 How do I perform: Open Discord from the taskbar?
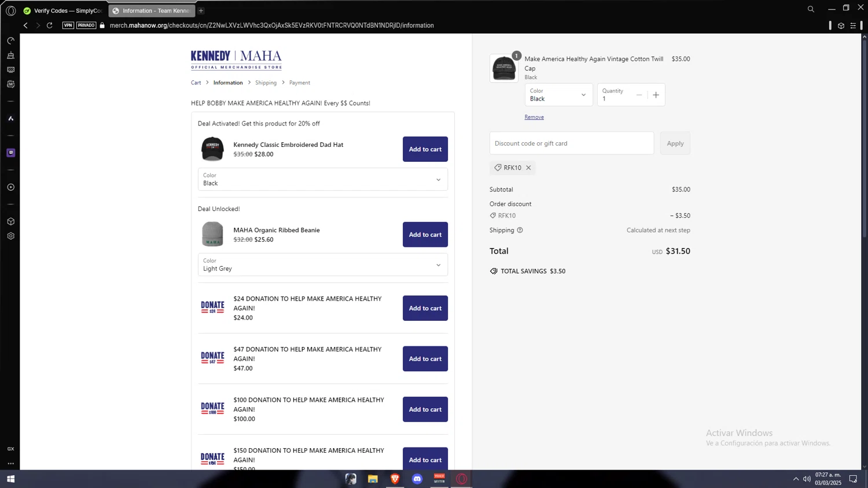pos(417,479)
